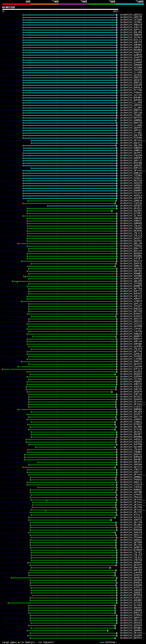This screenshot has width=146, height=644.
Task: Select the UniRef100_Q8MNU1 label
Action: pyautogui.click(x=131, y=477)
